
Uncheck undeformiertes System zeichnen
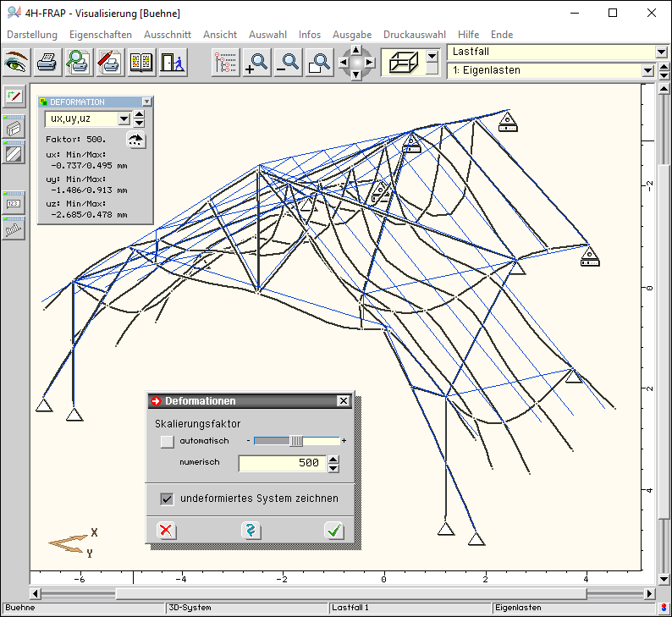pos(167,499)
